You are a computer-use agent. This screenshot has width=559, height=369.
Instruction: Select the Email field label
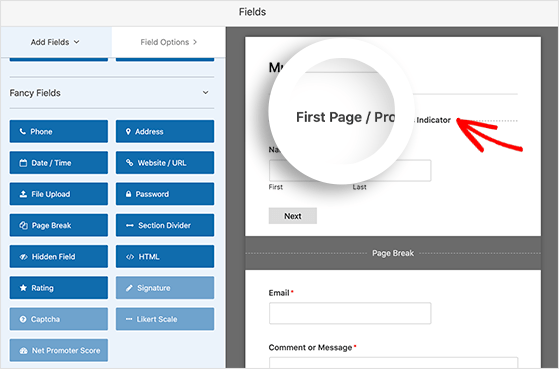point(279,293)
